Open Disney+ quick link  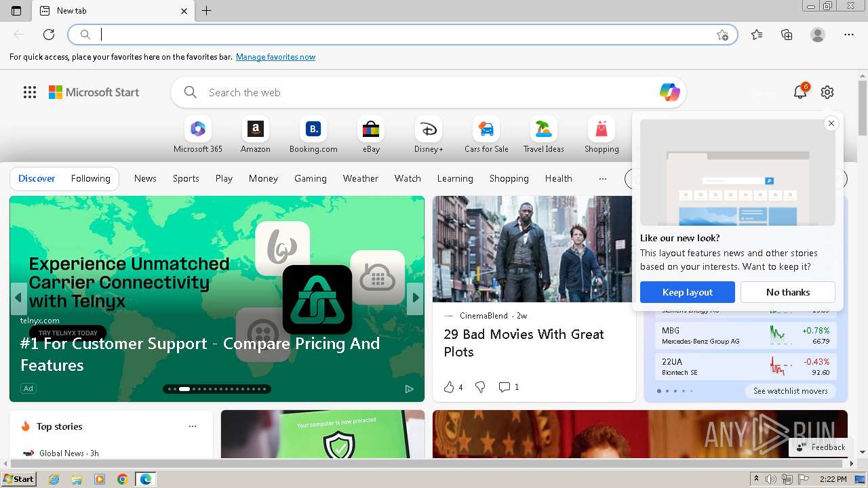pos(429,135)
